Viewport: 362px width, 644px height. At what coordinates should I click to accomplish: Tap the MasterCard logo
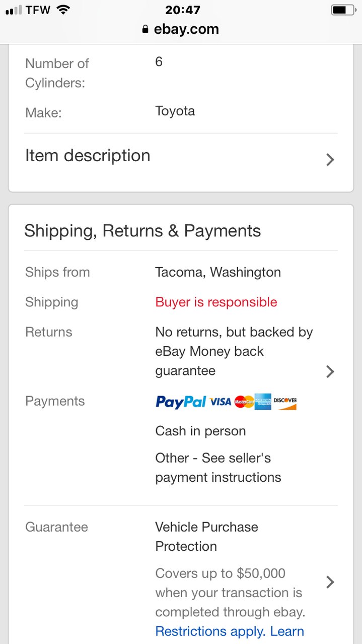click(x=244, y=402)
